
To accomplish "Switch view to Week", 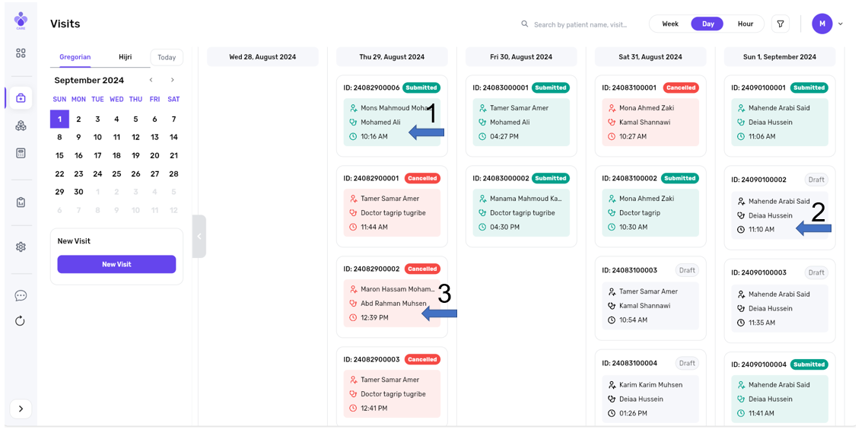I will pyautogui.click(x=669, y=24).
